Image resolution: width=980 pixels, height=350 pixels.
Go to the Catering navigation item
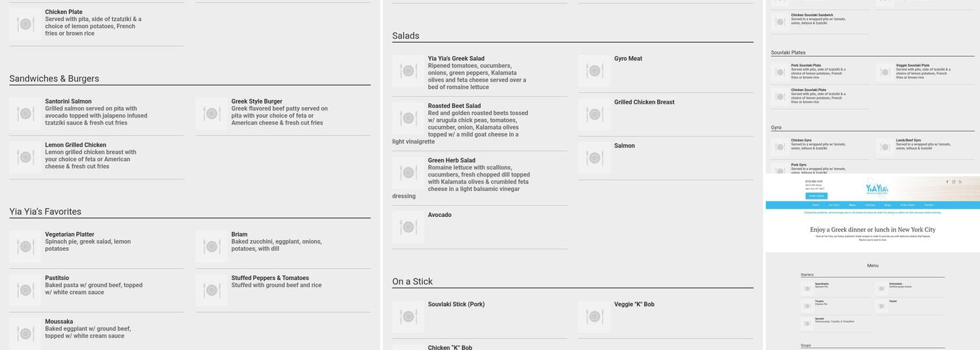(869, 205)
